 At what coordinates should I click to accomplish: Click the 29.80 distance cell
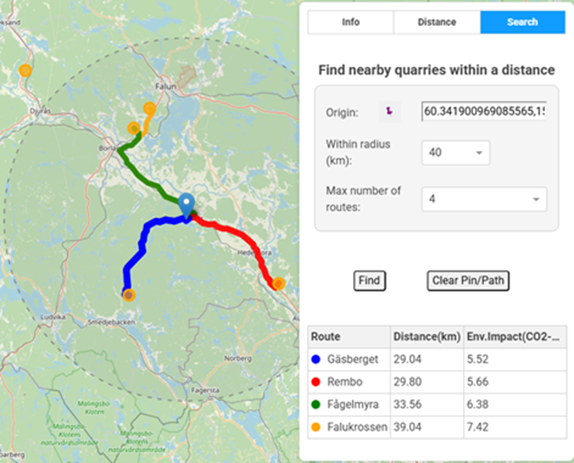click(x=427, y=382)
